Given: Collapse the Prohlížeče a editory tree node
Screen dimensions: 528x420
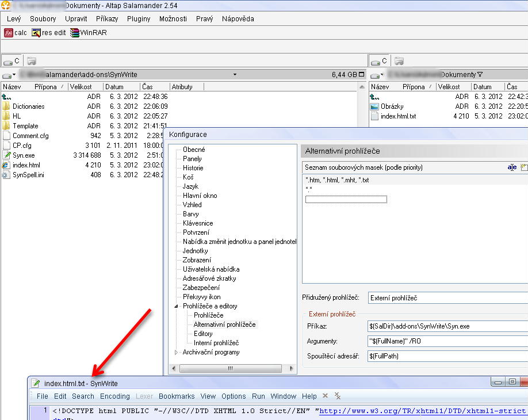Looking at the screenshot, I should point(176,306).
